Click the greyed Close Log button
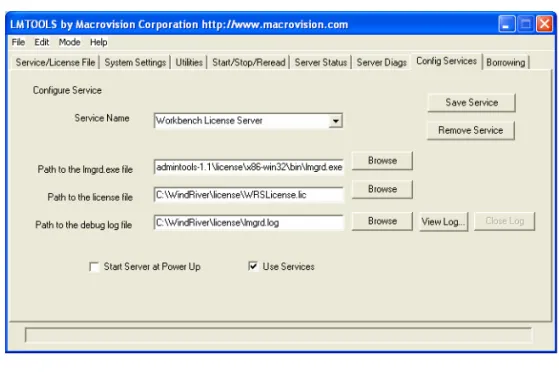 tap(504, 221)
